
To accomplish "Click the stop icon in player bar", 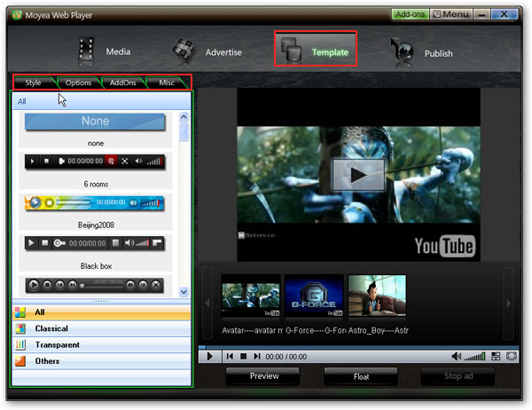I will click(x=243, y=357).
